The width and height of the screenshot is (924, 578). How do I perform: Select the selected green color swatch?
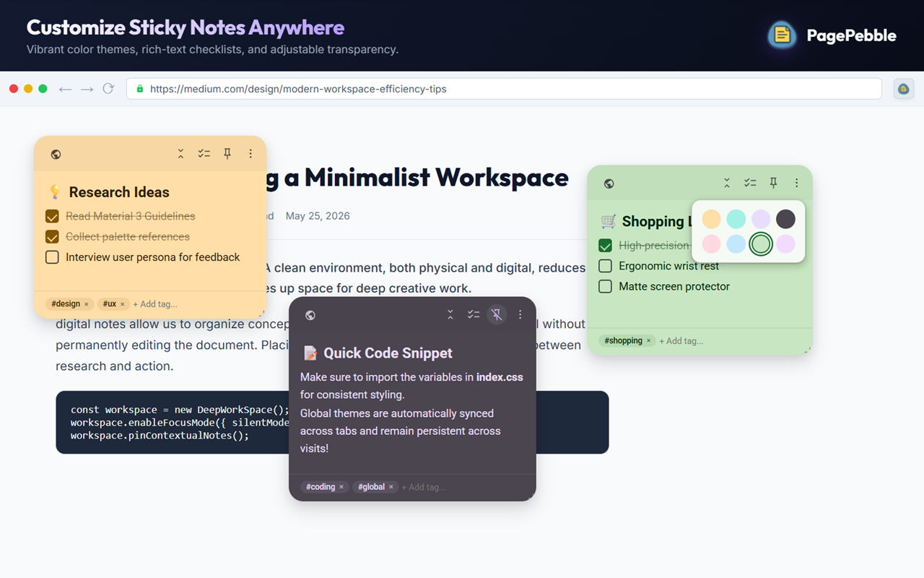click(x=761, y=243)
